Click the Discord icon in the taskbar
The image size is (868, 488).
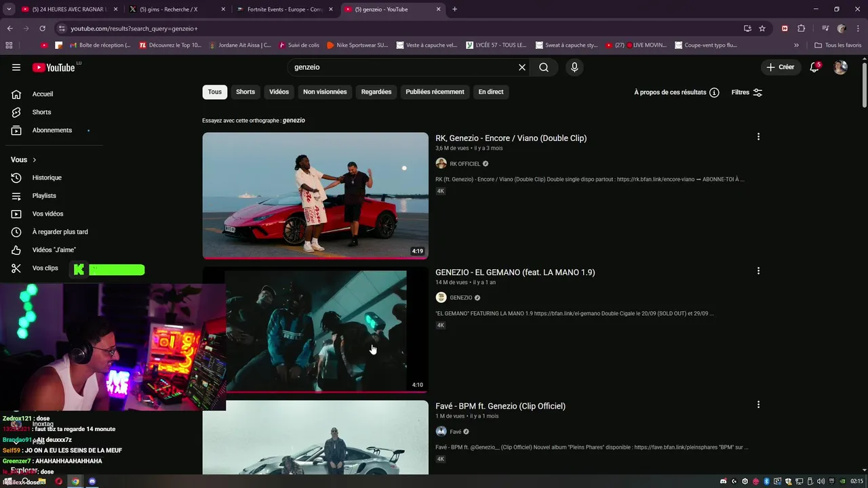coord(92,481)
